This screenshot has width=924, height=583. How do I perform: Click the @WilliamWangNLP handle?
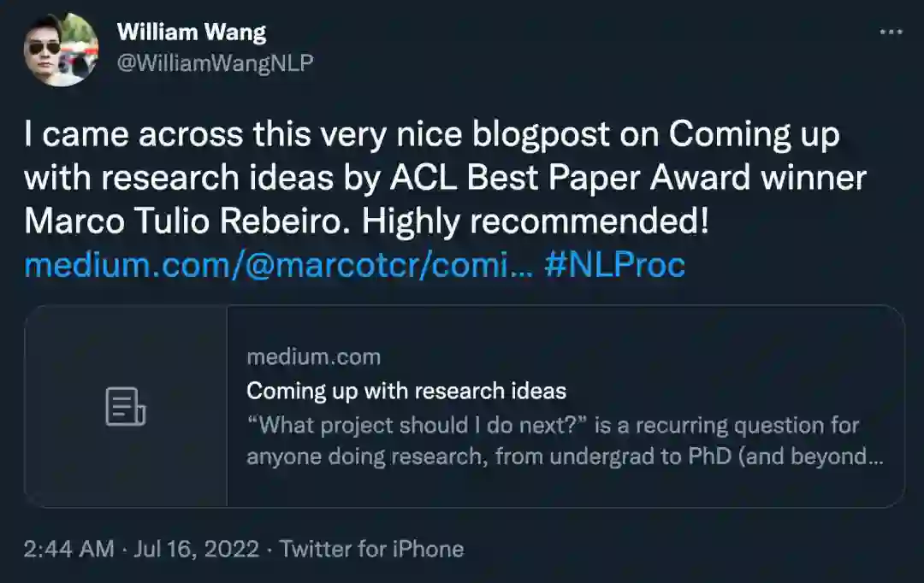pos(215,63)
